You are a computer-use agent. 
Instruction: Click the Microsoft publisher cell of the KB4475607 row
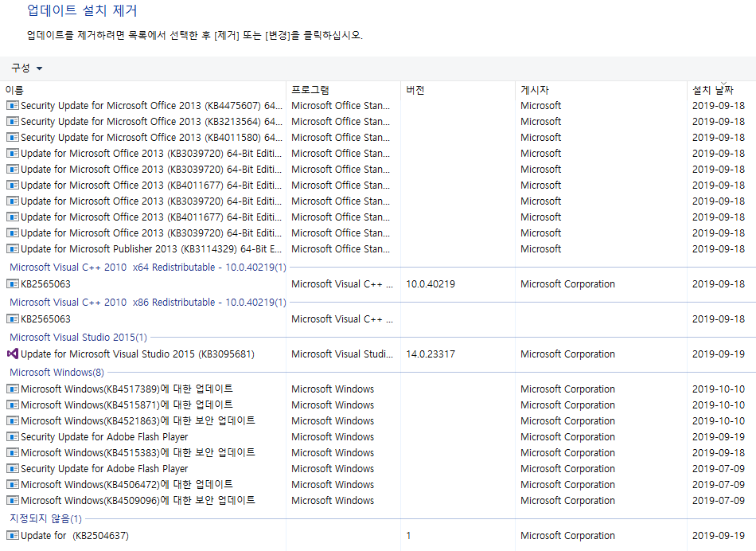540,105
